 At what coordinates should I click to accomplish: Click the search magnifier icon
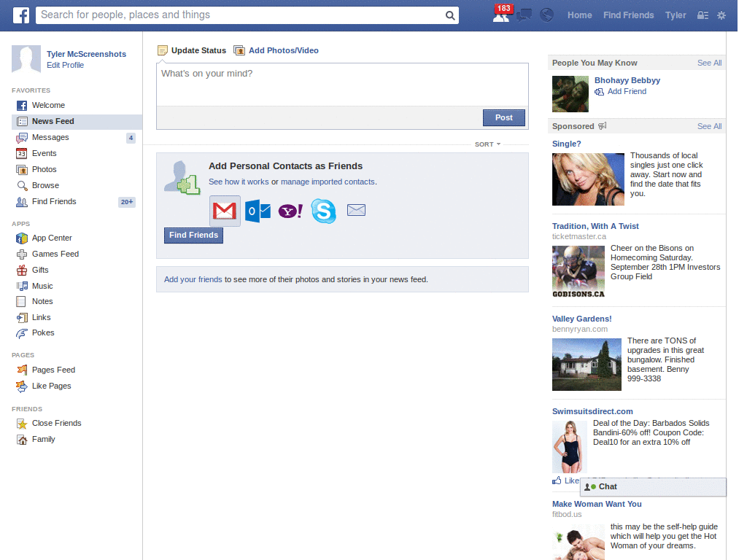449,15
